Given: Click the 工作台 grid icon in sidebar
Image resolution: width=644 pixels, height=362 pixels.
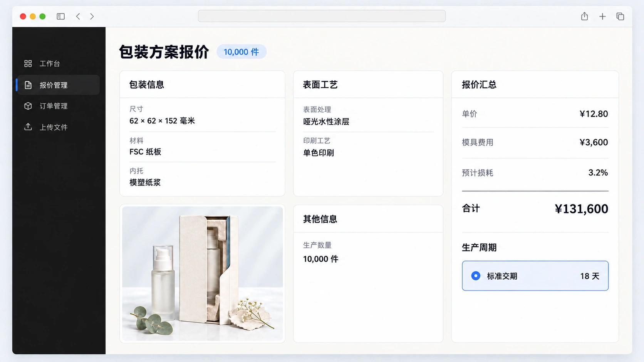Looking at the screenshot, I should [x=28, y=63].
